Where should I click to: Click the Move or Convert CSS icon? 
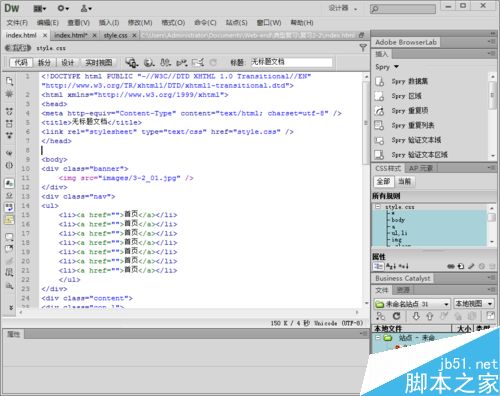point(9,285)
